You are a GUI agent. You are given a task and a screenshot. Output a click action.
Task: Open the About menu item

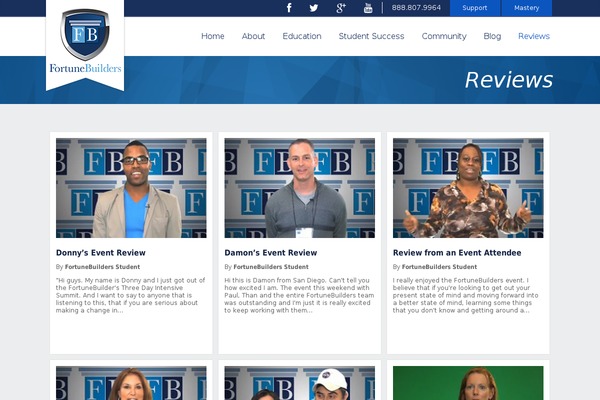[x=253, y=36]
